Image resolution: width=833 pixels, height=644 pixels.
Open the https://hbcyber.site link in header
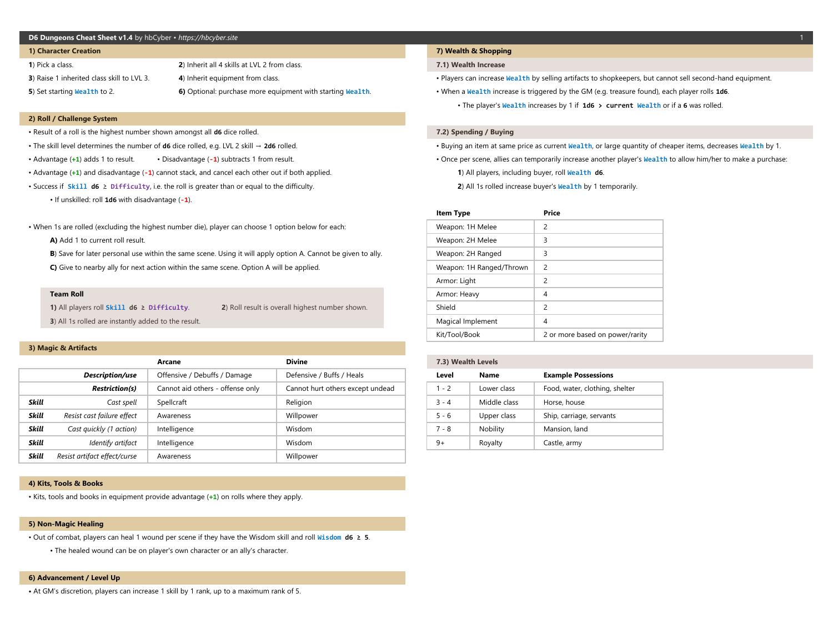click(208, 38)
